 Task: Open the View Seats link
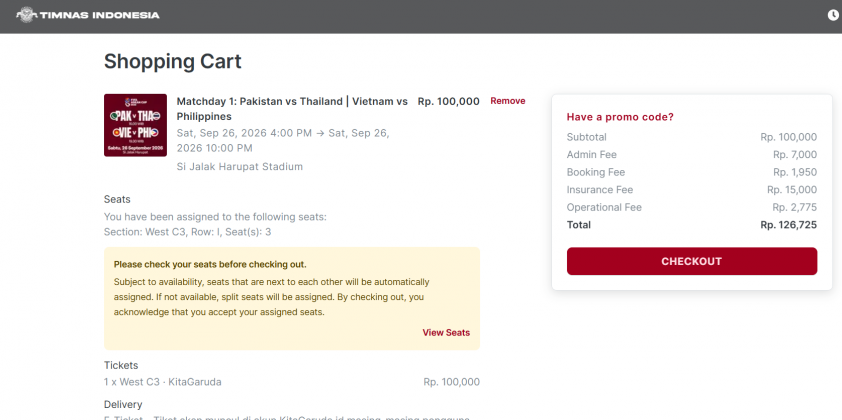click(x=446, y=332)
